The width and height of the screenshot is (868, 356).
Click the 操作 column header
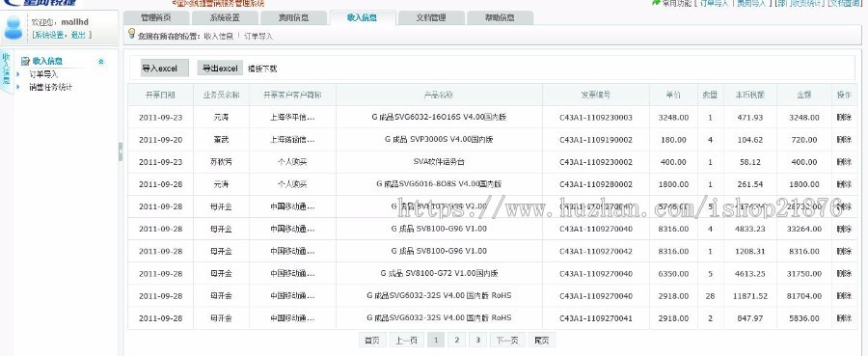[844, 95]
